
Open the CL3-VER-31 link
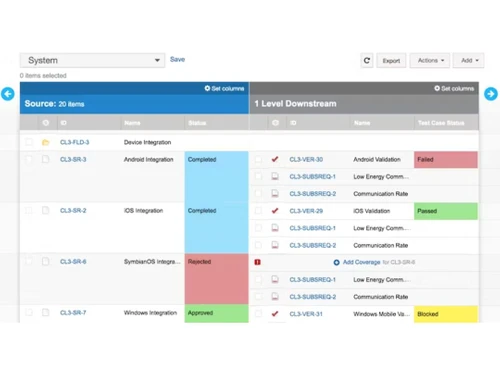pos(306,314)
